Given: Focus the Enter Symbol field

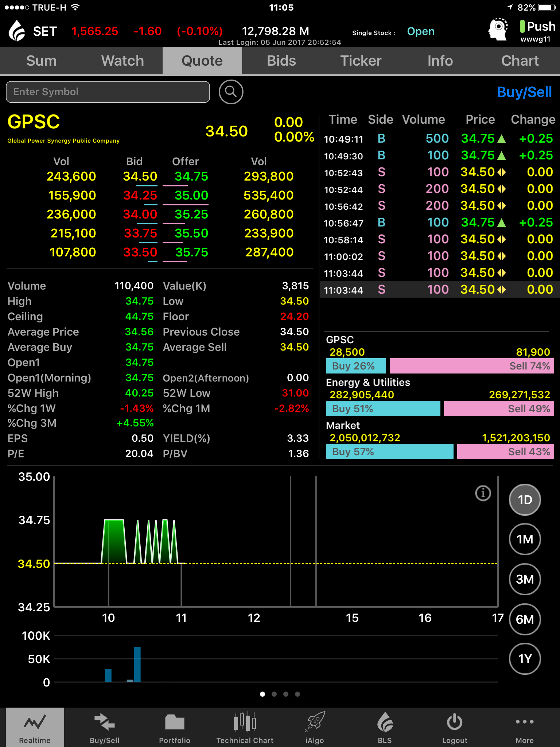Looking at the screenshot, I should click(108, 92).
